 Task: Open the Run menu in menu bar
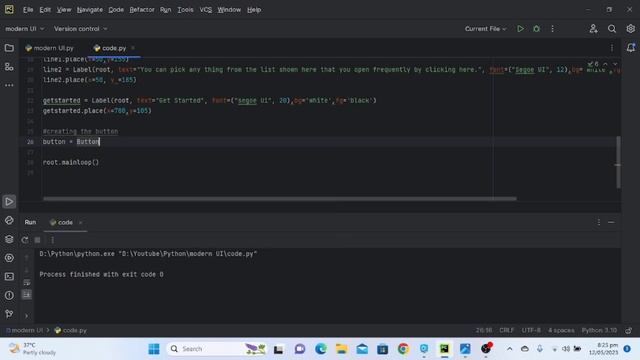point(165,10)
